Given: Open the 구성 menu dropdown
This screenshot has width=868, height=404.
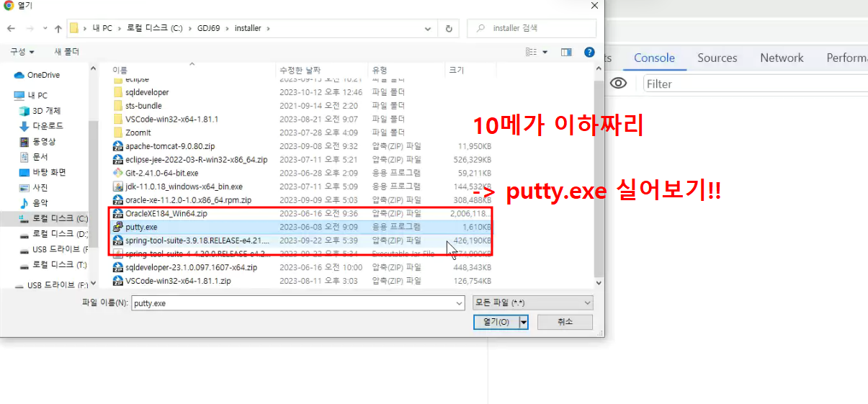Looking at the screenshot, I should click(x=22, y=52).
